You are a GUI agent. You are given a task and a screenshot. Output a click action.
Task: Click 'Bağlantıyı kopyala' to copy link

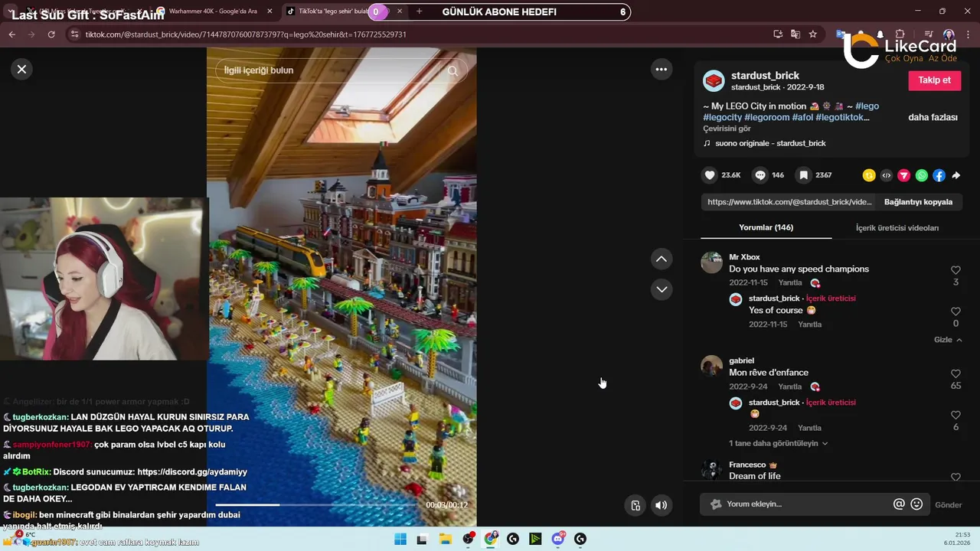click(918, 202)
